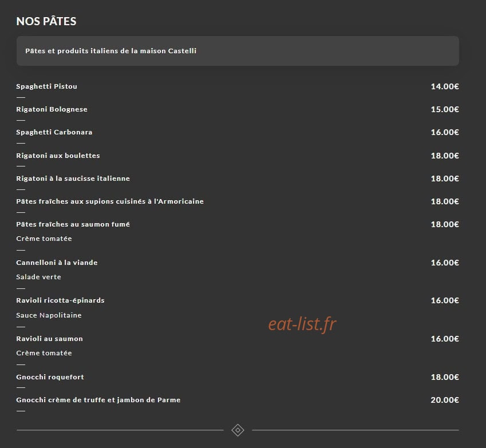Image resolution: width=486 pixels, height=448 pixels.
Task: Click Spaghetti Pistou dish name
Action: coord(46,86)
